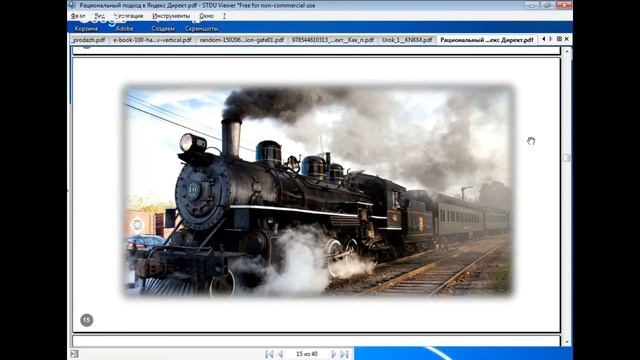
Task: Click the vertical scrollbar up arrow
Action: point(567,52)
